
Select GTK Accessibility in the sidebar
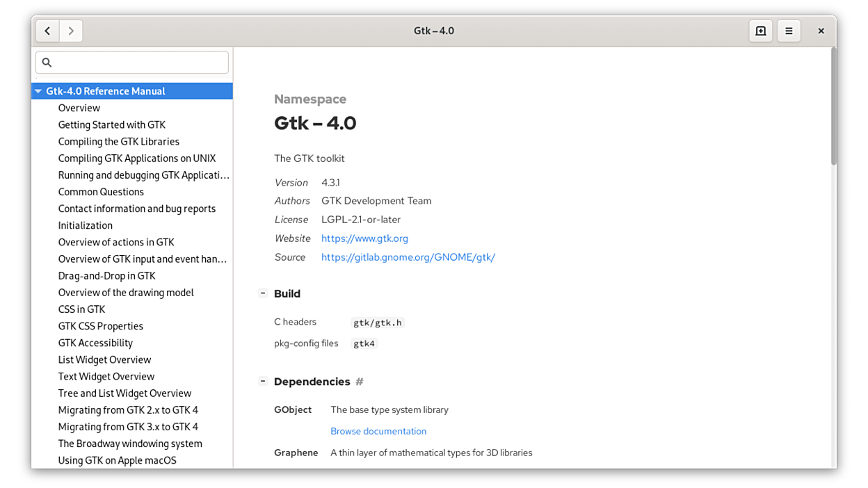click(95, 343)
